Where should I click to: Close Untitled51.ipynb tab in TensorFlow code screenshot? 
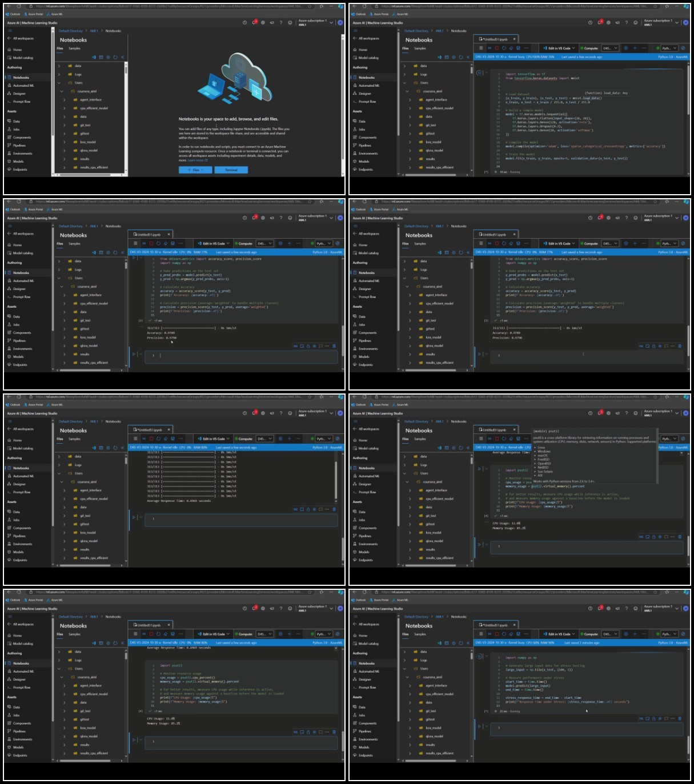click(514, 39)
